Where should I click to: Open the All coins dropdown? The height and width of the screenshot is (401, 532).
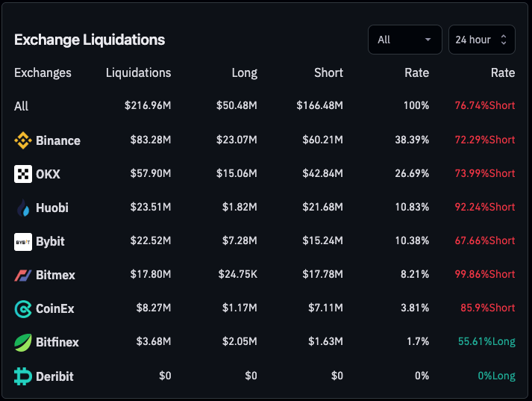coord(404,40)
